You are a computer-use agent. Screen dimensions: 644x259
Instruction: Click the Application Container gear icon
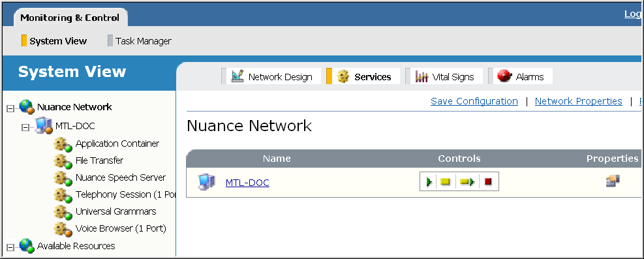63,144
